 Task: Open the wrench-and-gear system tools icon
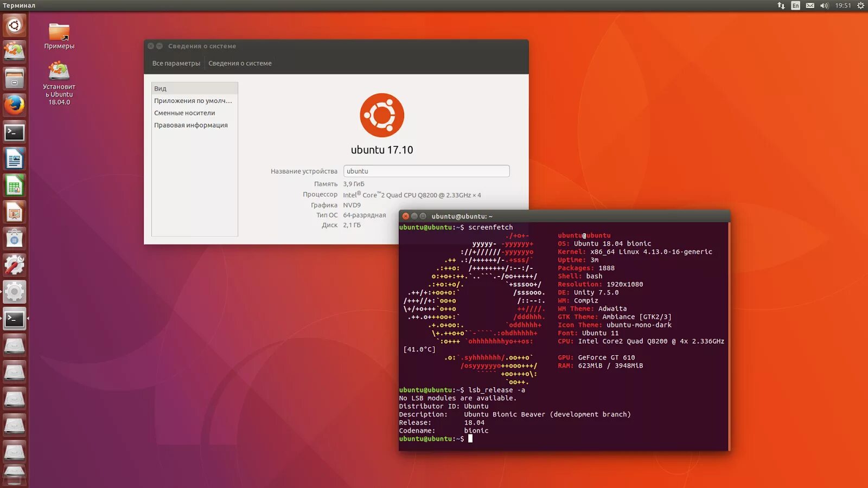point(14,265)
